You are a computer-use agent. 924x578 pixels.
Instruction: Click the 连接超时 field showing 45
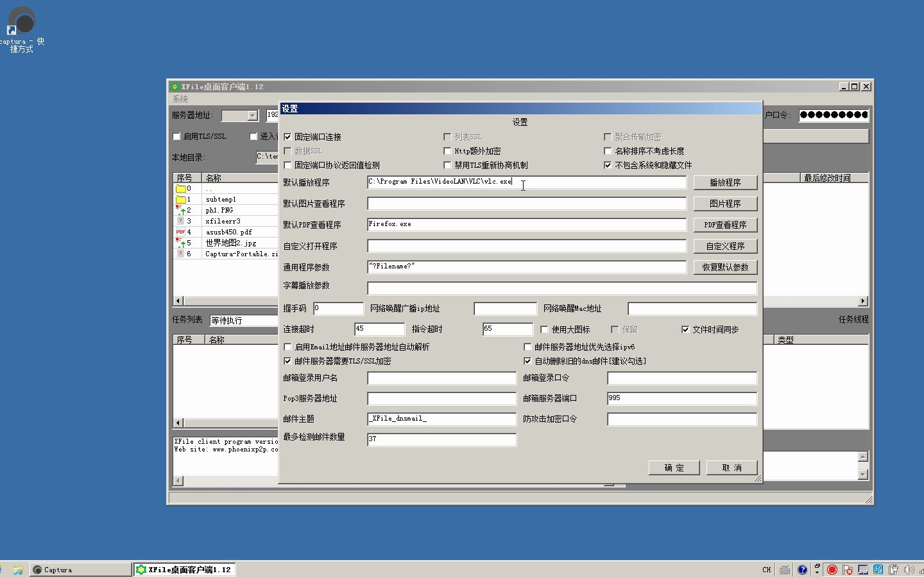[x=380, y=329]
